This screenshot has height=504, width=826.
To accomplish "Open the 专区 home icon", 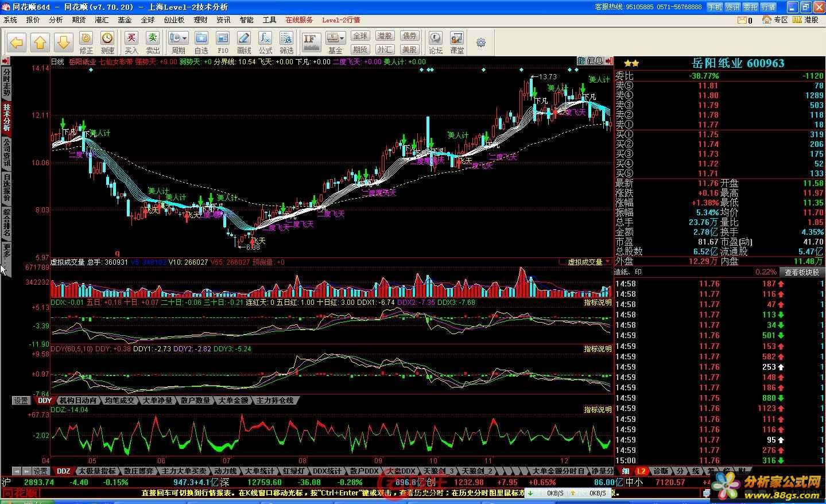I will pyautogui.click(x=775, y=20).
